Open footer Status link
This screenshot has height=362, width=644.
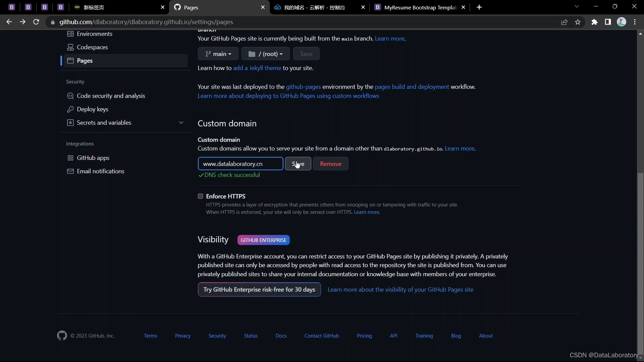(x=251, y=336)
